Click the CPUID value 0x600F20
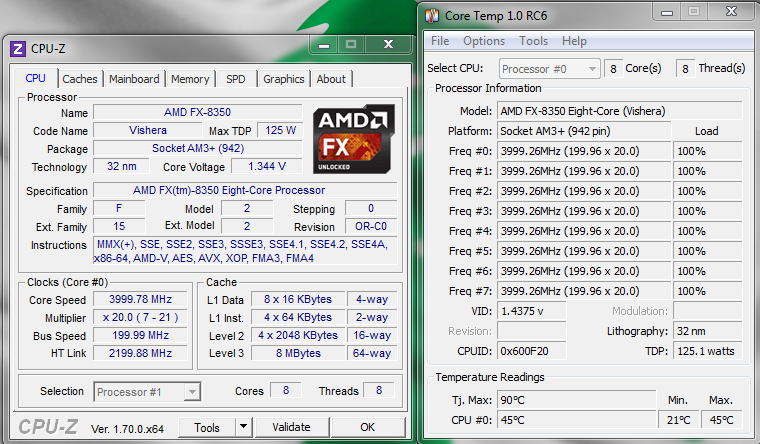This screenshot has width=760, height=444. 531,351
